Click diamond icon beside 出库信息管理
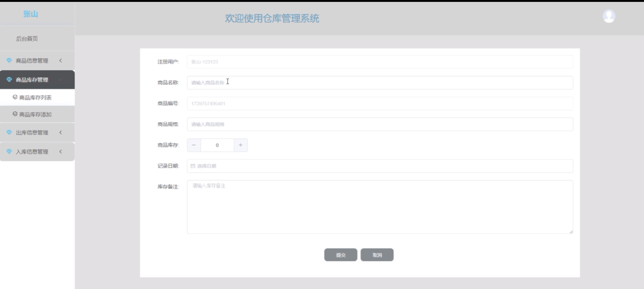 (x=9, y=133)
